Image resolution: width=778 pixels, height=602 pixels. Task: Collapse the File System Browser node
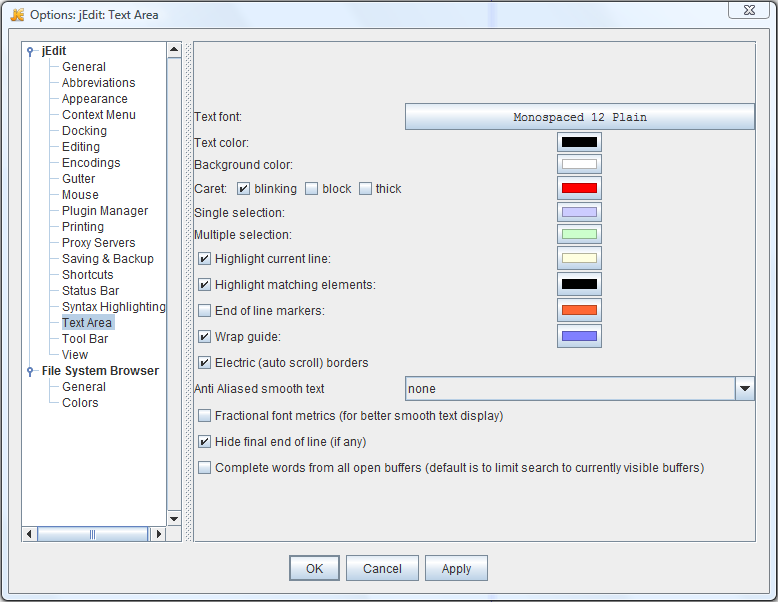tap(30, 371)
